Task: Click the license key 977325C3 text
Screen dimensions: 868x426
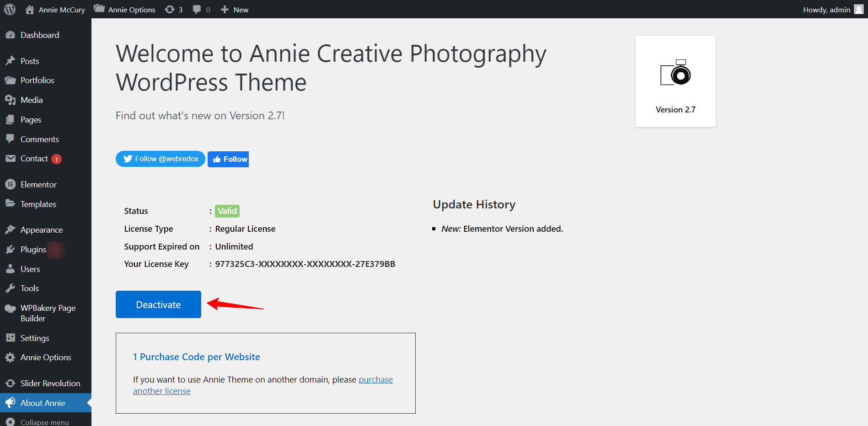Action: (305, 264)
